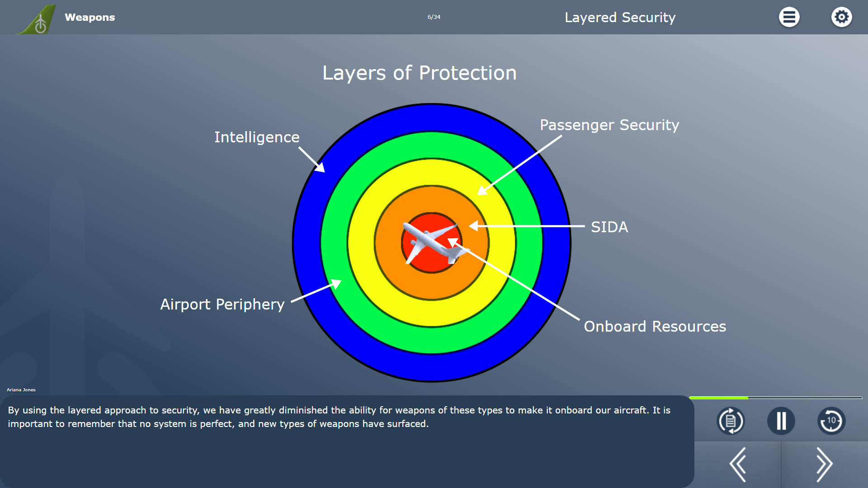The image size is (868, 488).
Task: Click the Onboard Resources label
Action: tap(655, 326)
